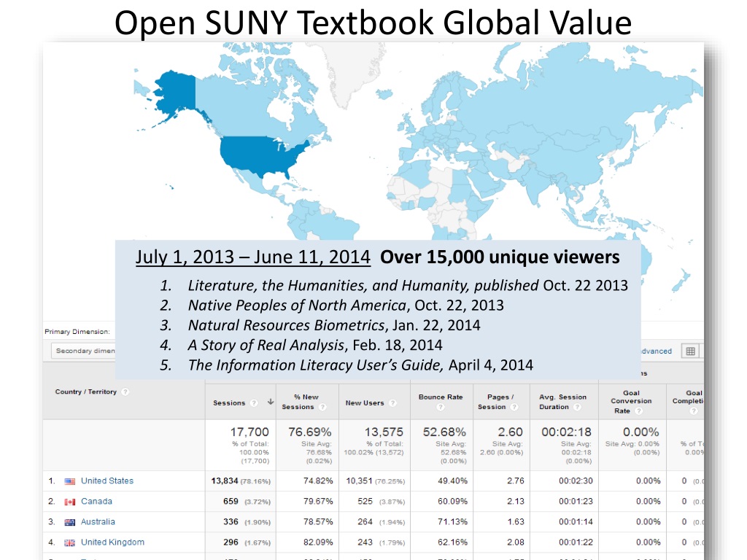Click the United States new users 10,351
747x560 pixels.
pos(359,481)
